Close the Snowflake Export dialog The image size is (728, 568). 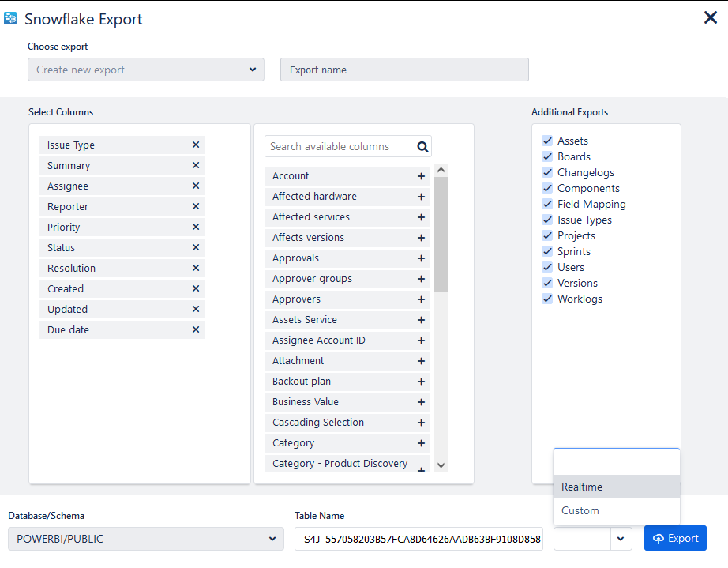click(x=710, y=17)
